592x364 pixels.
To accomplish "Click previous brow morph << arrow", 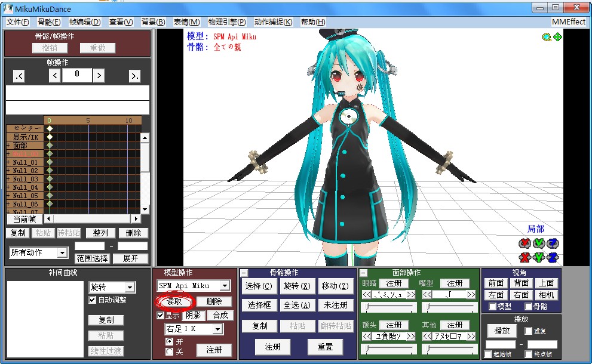I will 367,336.
